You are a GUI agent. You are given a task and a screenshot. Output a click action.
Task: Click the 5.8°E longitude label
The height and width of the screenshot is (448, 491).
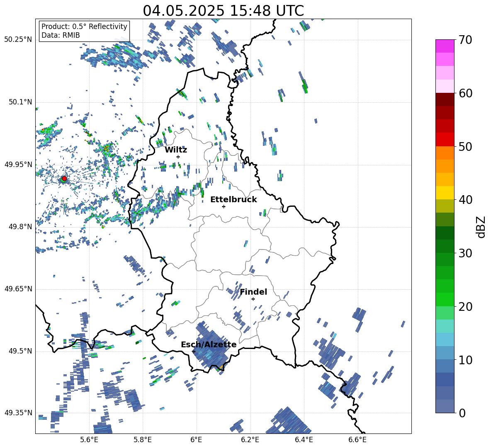coord(143,440)
